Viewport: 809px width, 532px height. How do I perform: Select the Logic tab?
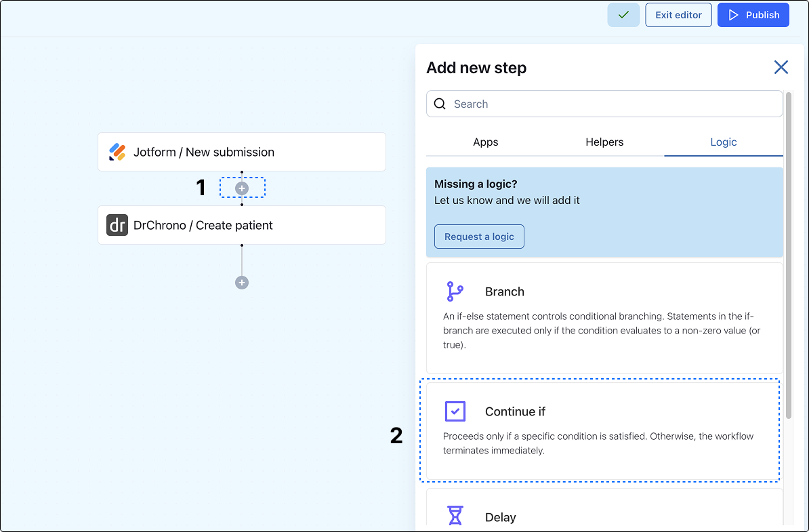(x=723, y=142)
